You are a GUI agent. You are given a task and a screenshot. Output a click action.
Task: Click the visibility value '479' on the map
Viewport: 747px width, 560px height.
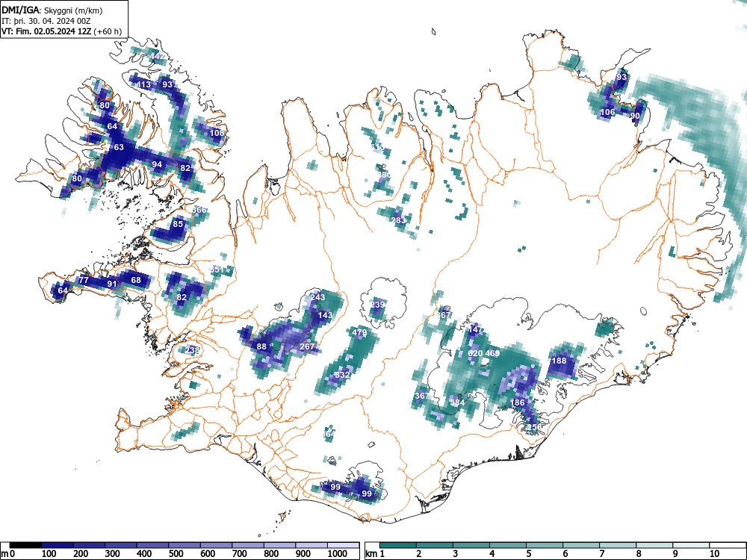(x=359, y=333)
